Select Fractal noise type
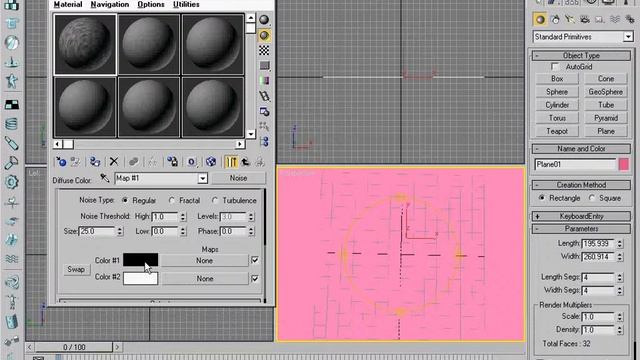 [172, 200]
